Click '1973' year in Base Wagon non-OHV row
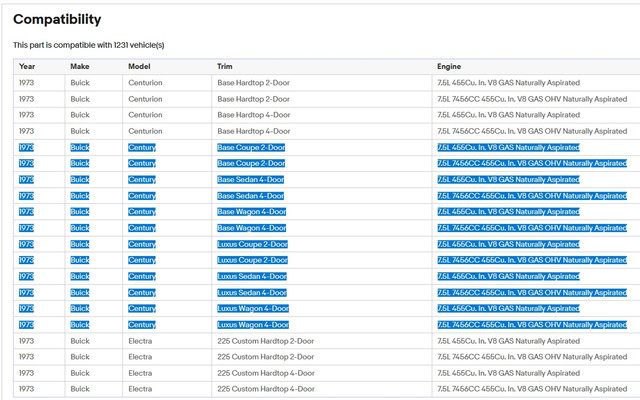This screenshot has width=640, height=400. tap(26, 212)
